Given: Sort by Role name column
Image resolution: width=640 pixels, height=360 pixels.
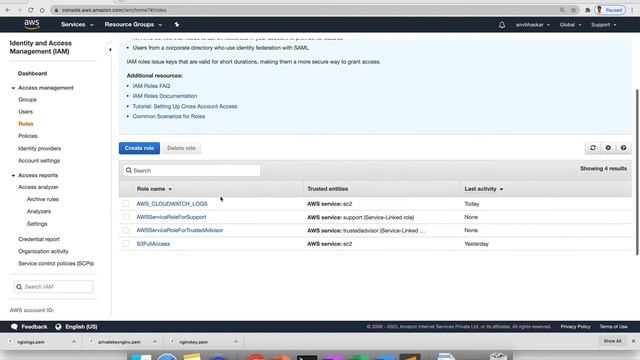Looking at the screenshot, I should (154, 189).
